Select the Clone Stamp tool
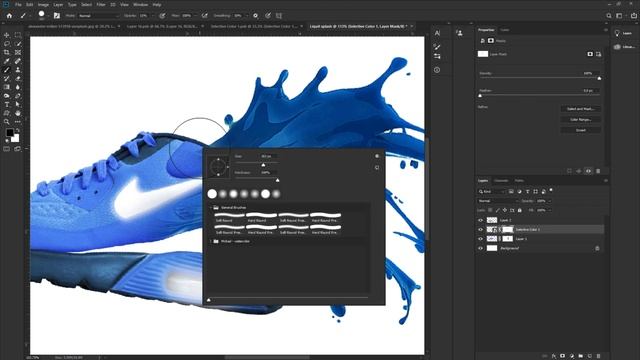The image size is (640, 360). click(x=18, y=70)
